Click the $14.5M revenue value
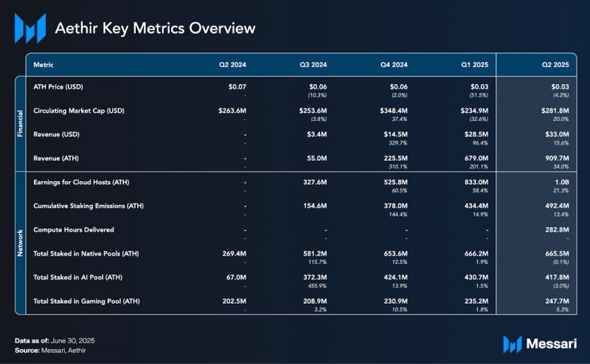590x364 pixels. coord(396,134)
